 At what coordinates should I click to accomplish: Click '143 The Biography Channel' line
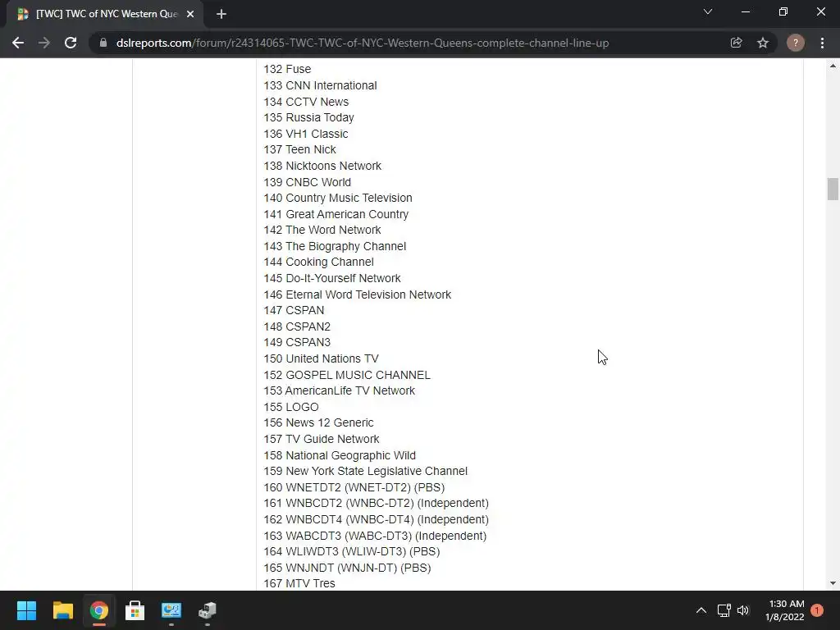335,246
